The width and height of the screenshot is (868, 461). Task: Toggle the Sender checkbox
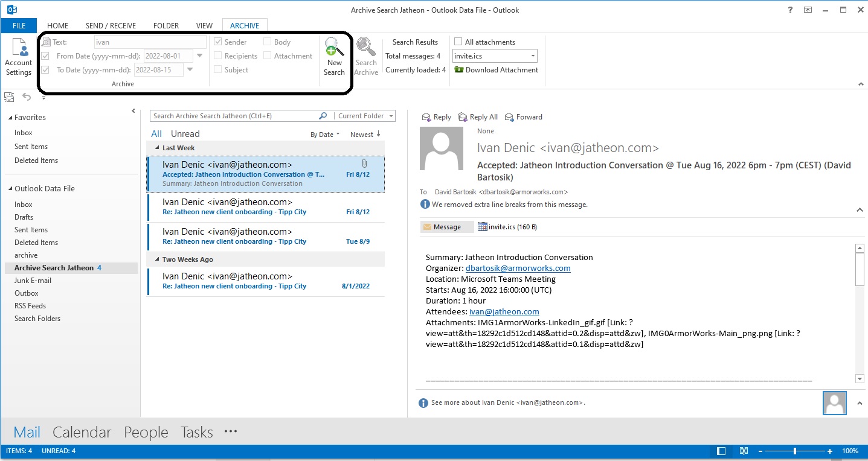218,42
